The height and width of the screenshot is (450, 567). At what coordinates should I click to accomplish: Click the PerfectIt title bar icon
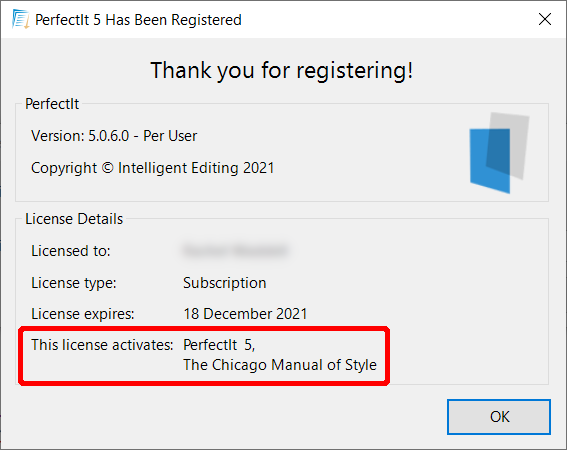coord(20,19)
